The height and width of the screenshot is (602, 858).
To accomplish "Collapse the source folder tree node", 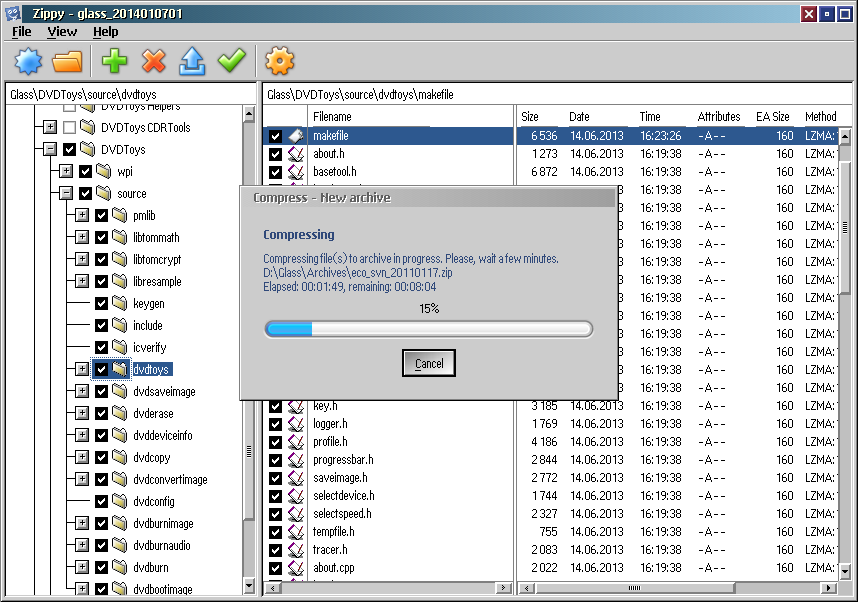I will tap(66, 194).
